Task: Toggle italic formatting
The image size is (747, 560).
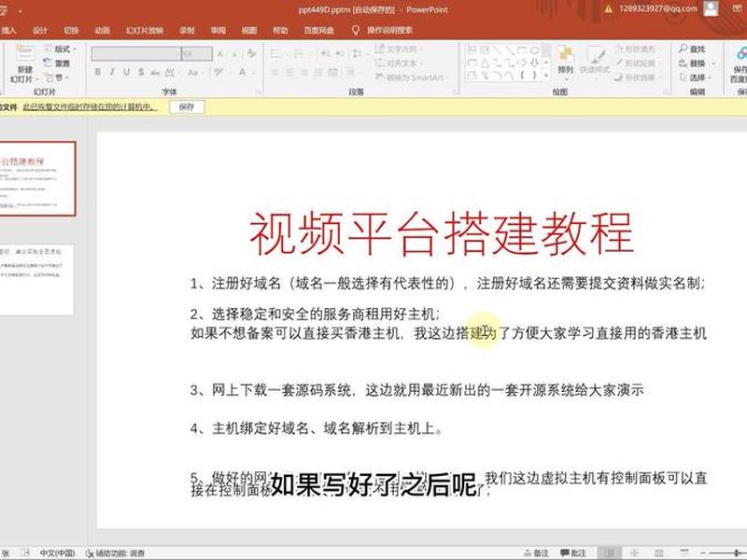Action: click(x=112, y=73)
